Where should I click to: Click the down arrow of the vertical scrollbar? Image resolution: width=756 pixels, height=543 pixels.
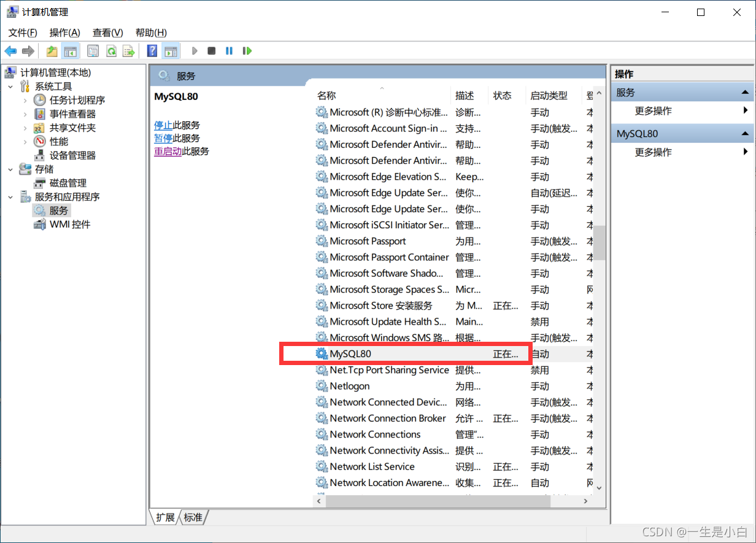pyautogui.click(x=600, y=488)
